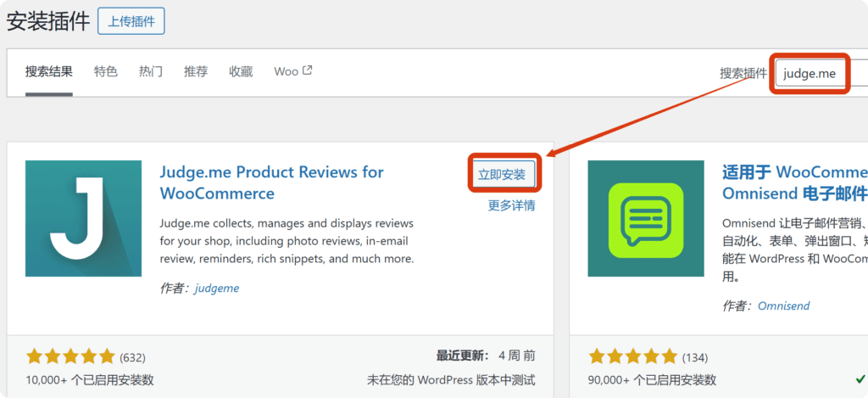Viewport: 868px width, 398px height.
Task: Open the Woo external link tab
Action: 292,71
